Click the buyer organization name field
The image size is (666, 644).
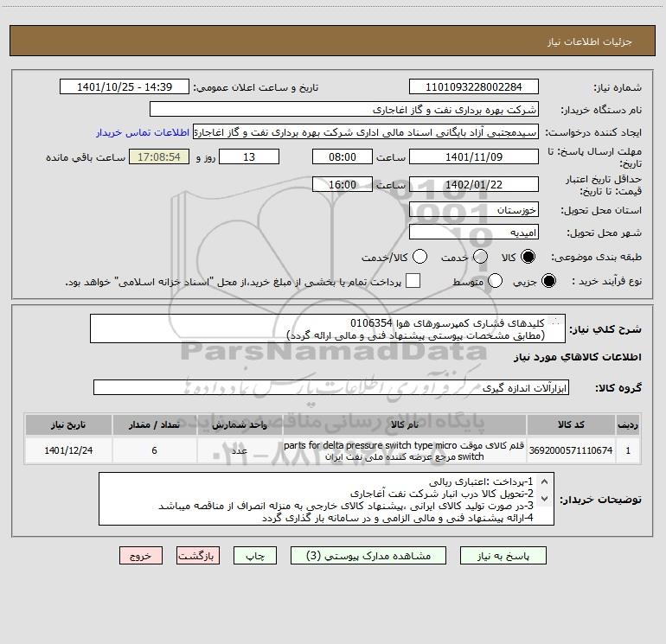click(344, 110)
